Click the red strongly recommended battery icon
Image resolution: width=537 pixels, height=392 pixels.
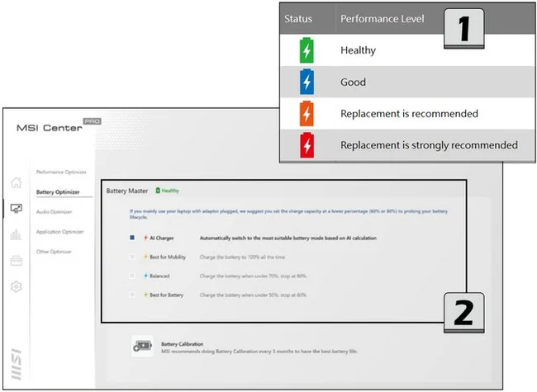pos(307,145)
